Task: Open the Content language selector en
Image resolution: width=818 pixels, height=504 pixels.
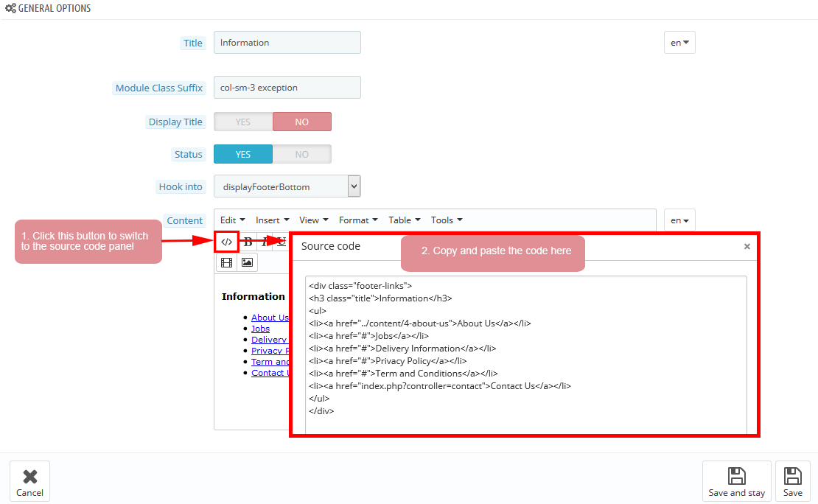Action: [679, 220]
